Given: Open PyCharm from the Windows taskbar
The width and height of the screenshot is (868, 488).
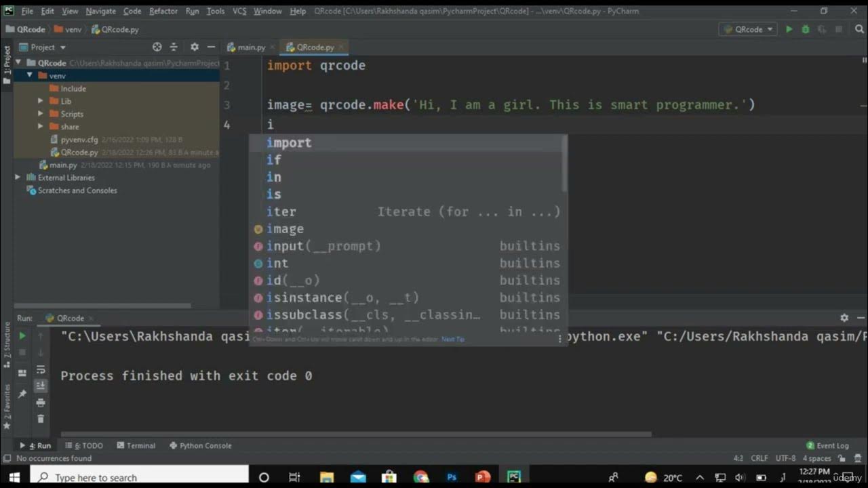Looking at the screenshot, I should tap(514, 477).
